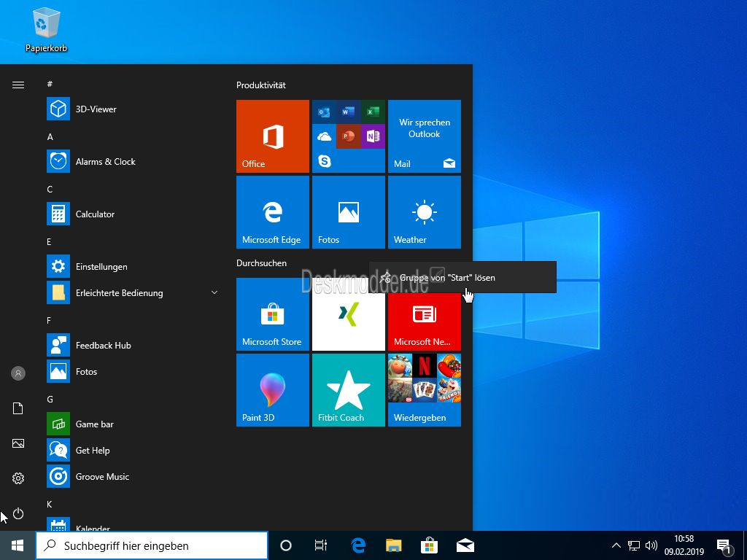747x560 pixels.
Task: Open Settings gear in Start sidebar
Action: click(18, 478)
